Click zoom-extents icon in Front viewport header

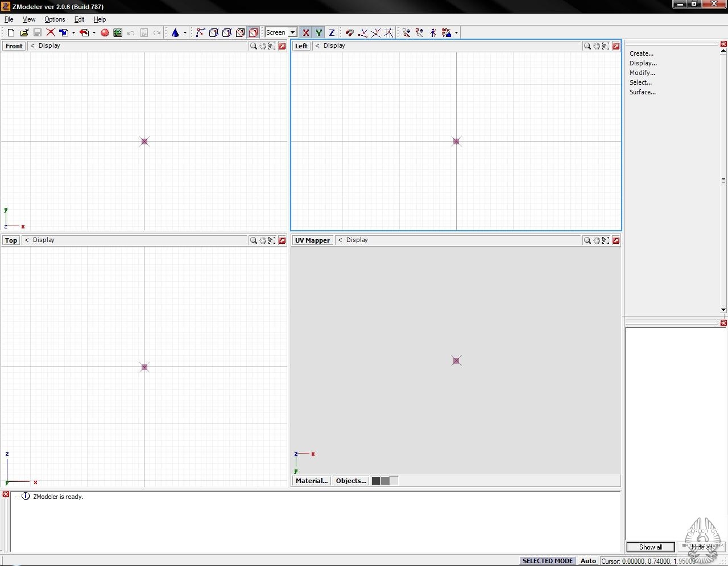pyautogui.click(x=272, y=46)
